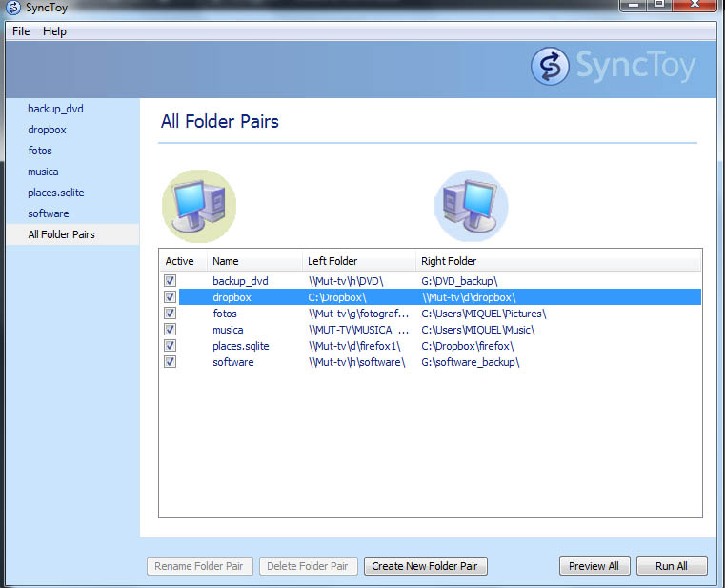
Task: Disable the software folder pair checkbox
Action: pyautogui.click(x=171, y=362)
